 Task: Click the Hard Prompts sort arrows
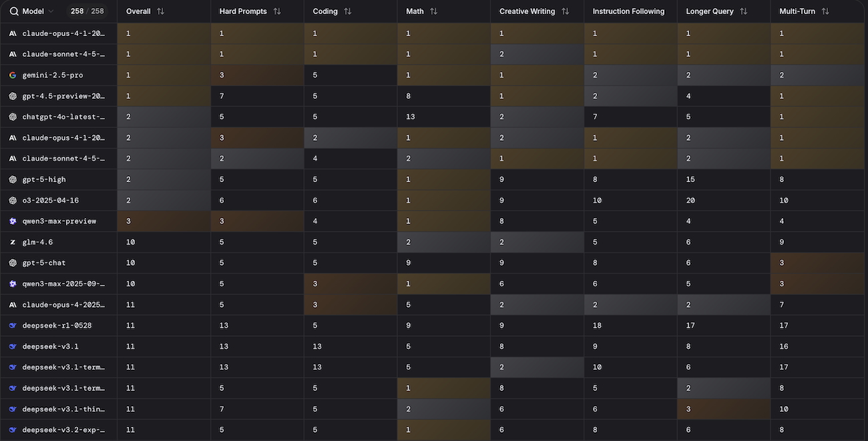pyautogui.click(x=277, y=11)
